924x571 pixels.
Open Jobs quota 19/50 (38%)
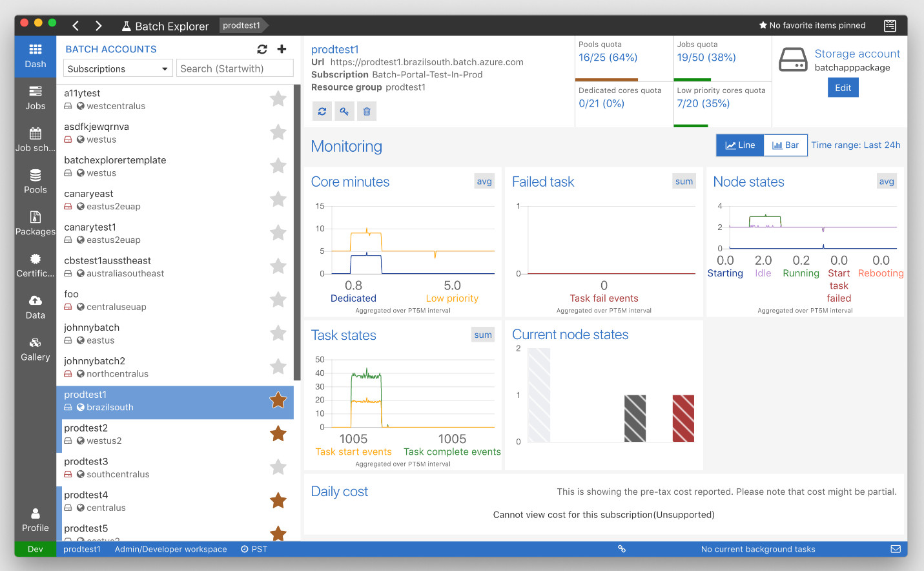click(x=706, y=57)
